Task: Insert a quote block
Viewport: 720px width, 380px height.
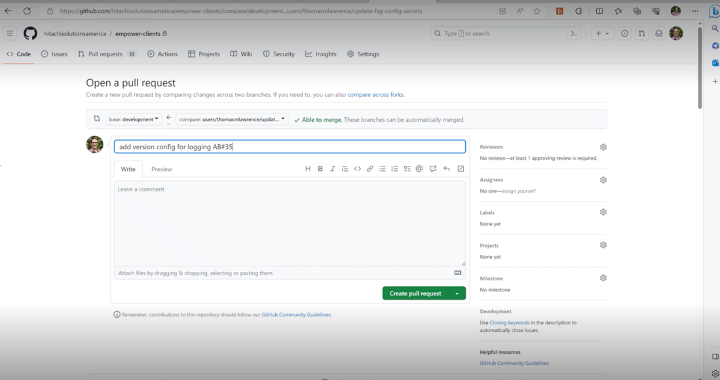Action: 345,169
